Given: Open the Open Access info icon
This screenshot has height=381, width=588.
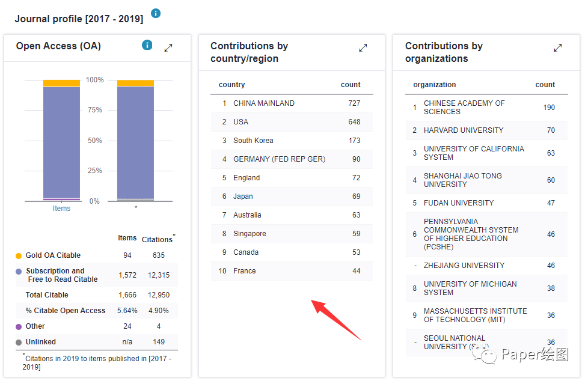Looking at the screenshot, I should pos(147,45).
